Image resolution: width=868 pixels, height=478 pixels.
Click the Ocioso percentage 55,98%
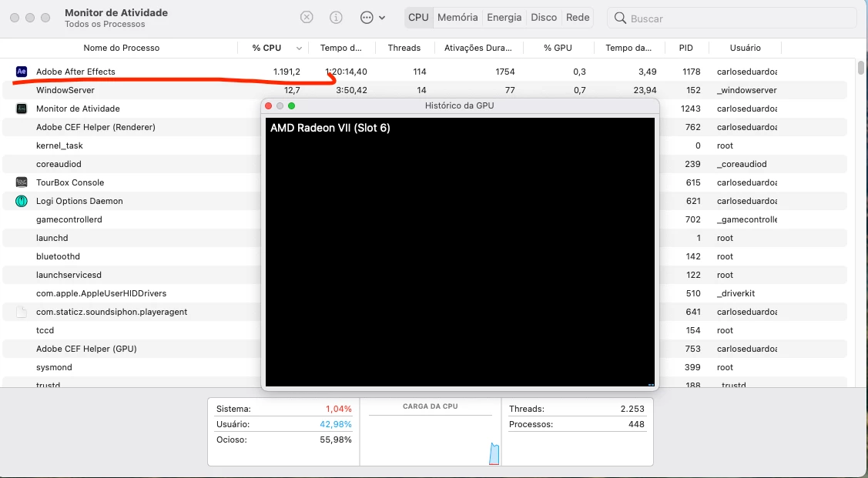click(336, 440)
